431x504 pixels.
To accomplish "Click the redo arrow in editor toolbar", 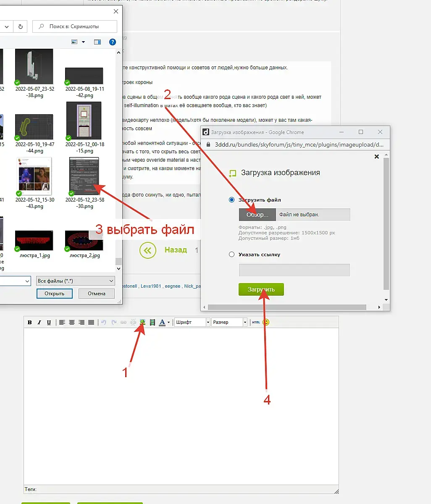I will pyautogui.click(x=114, y=323).
